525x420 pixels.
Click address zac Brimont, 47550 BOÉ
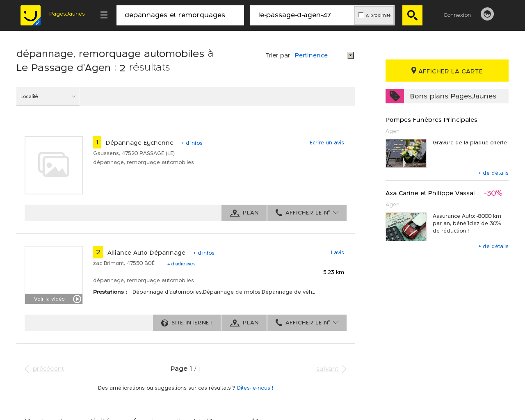[x=124, y=263]
